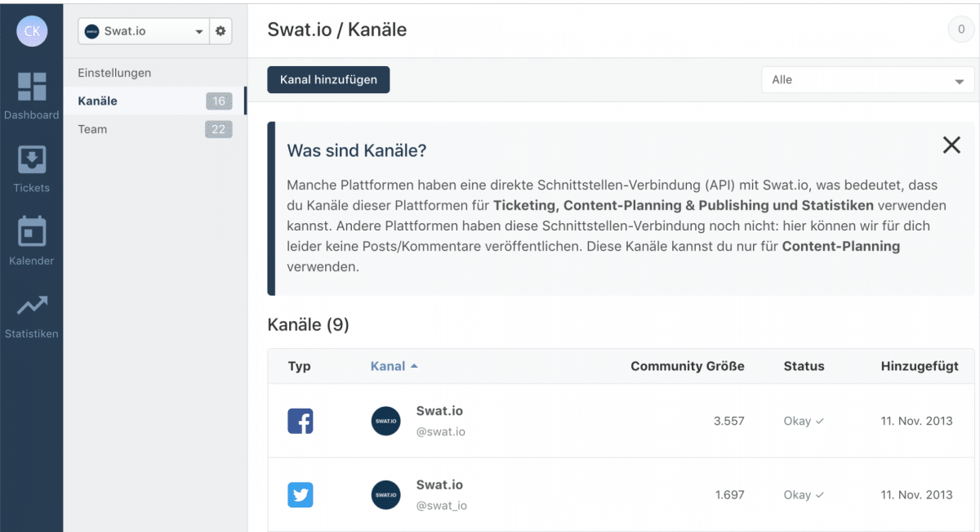Go to Dashboard in sidebar
This screenshot has width=980, height=532.
point(32,96)
